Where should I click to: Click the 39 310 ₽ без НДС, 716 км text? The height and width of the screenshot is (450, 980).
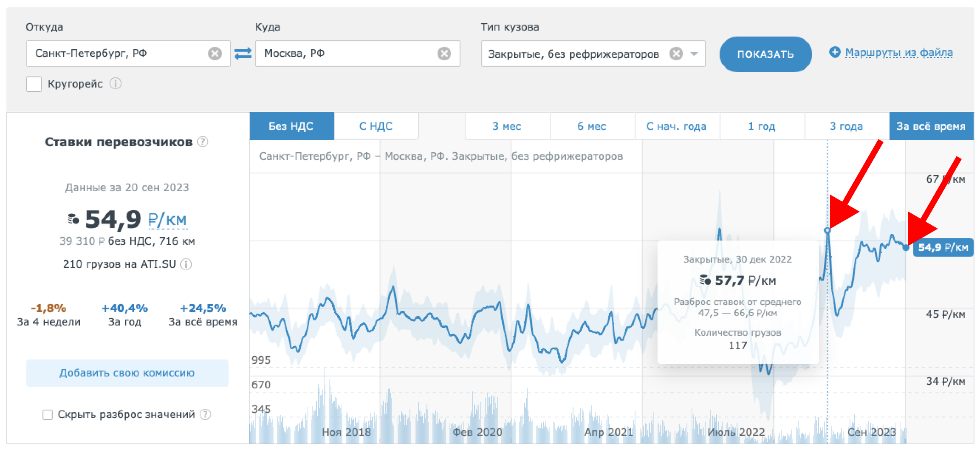pyautogui.click(x=127, y=241)
